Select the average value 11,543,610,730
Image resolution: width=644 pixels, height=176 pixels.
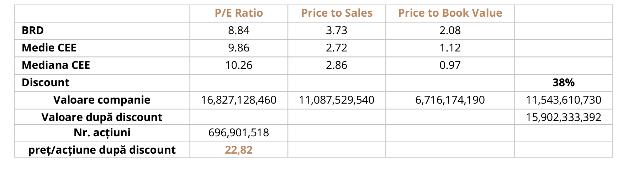click(564, 100)
